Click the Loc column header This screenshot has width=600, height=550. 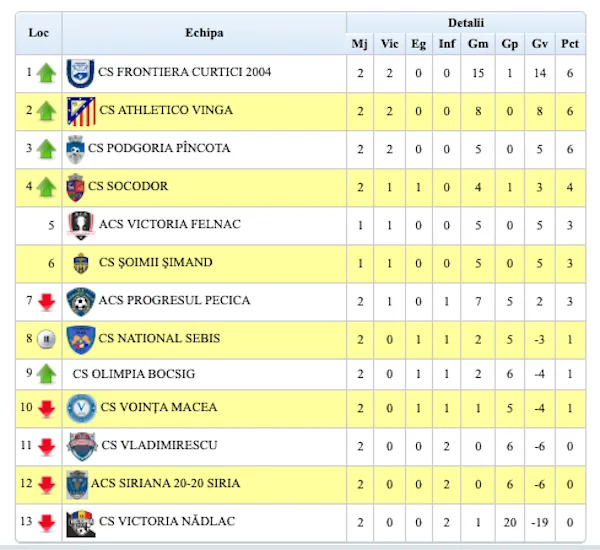[x=39, y=33]
